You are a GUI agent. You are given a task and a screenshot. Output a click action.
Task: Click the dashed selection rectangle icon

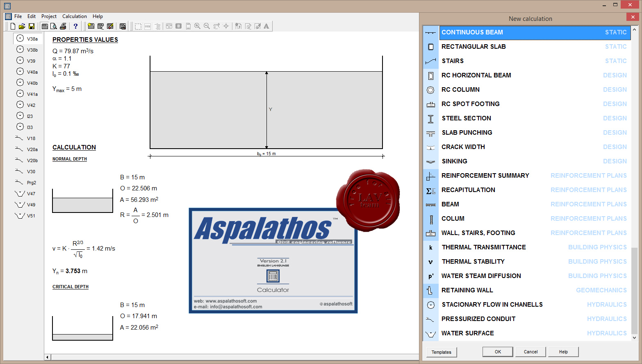tap(138, 26)
